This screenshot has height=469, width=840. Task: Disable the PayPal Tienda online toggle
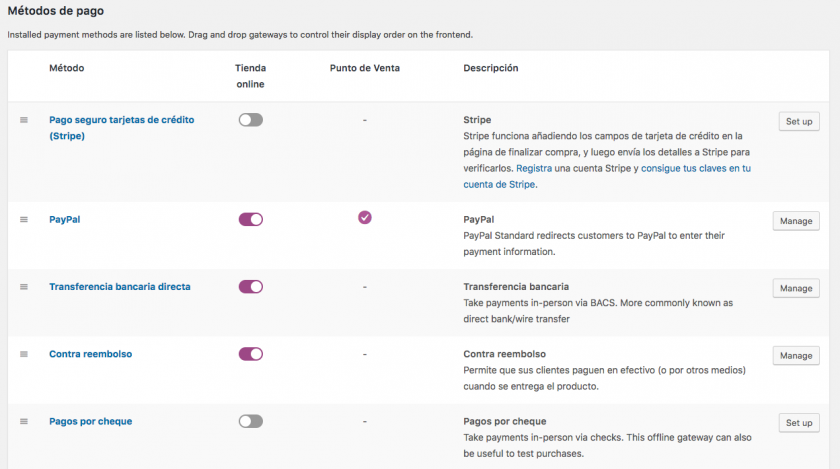250,219
